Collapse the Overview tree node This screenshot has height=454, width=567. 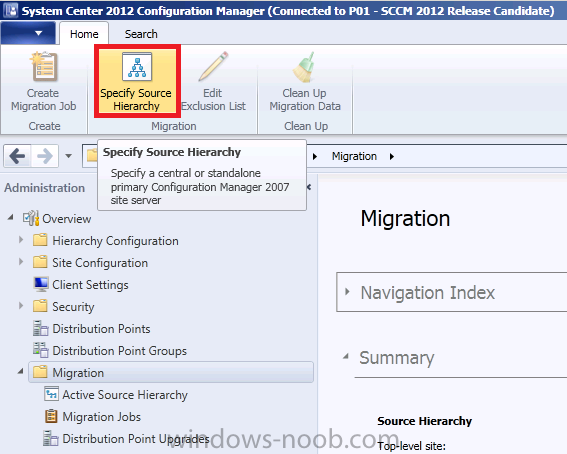pyautogui.click(x=10, y=218)
